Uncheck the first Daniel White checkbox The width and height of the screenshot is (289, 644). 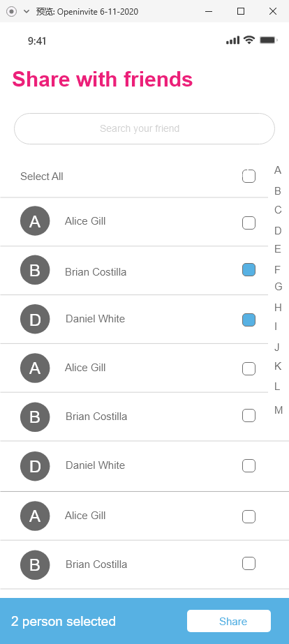pos(249,320)
